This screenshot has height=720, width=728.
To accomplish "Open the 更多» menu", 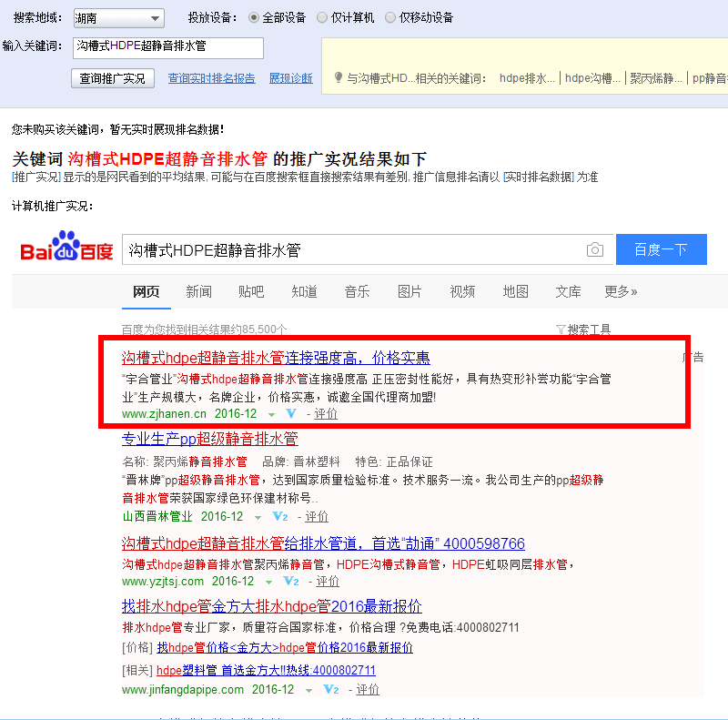I will (621, 291).
